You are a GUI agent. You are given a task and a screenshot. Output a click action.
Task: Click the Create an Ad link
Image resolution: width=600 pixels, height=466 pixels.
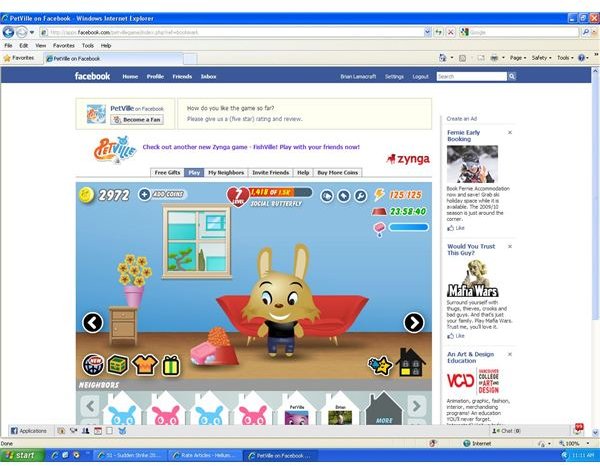pos(461,119)
